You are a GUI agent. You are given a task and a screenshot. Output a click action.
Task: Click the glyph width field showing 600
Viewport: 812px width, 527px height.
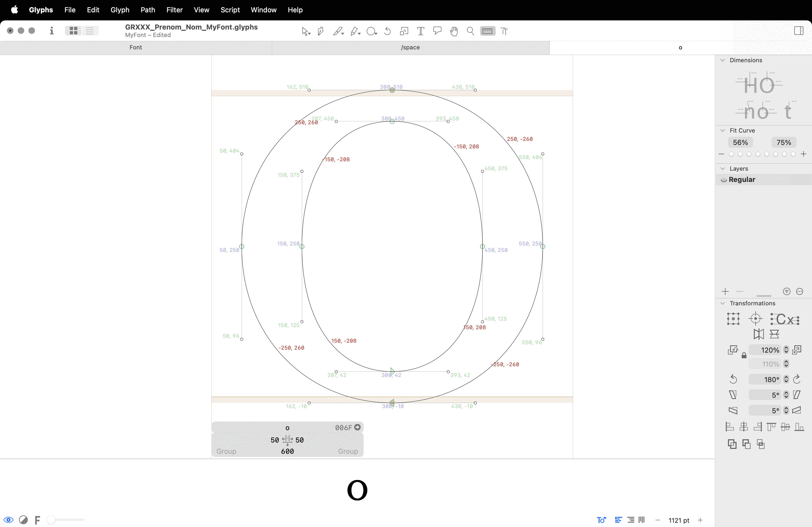tap(287, 451)
